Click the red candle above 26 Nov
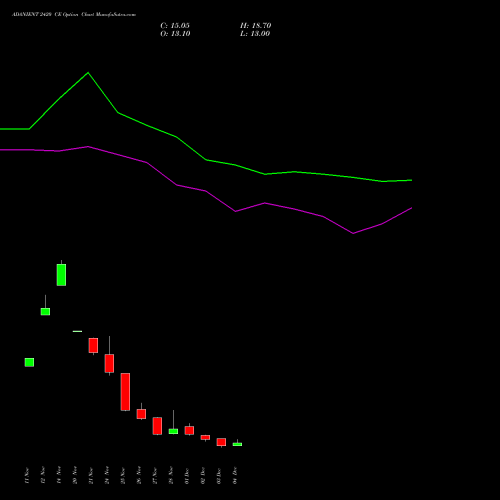Screen dimensions: 500x500 click(x=141, y=414)
